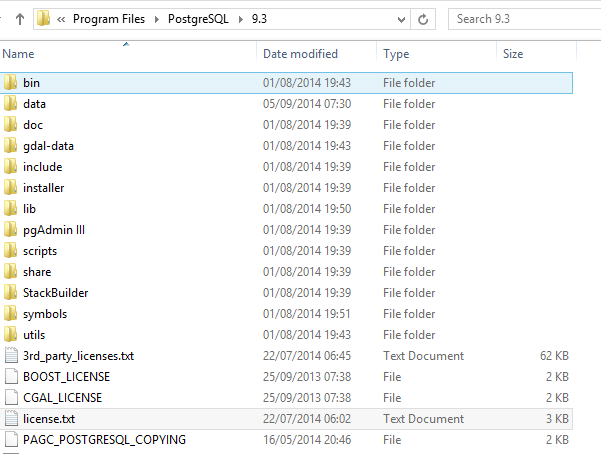Select the data folder icon
Viewport: 601px width, 459px height.
(11, 103)
